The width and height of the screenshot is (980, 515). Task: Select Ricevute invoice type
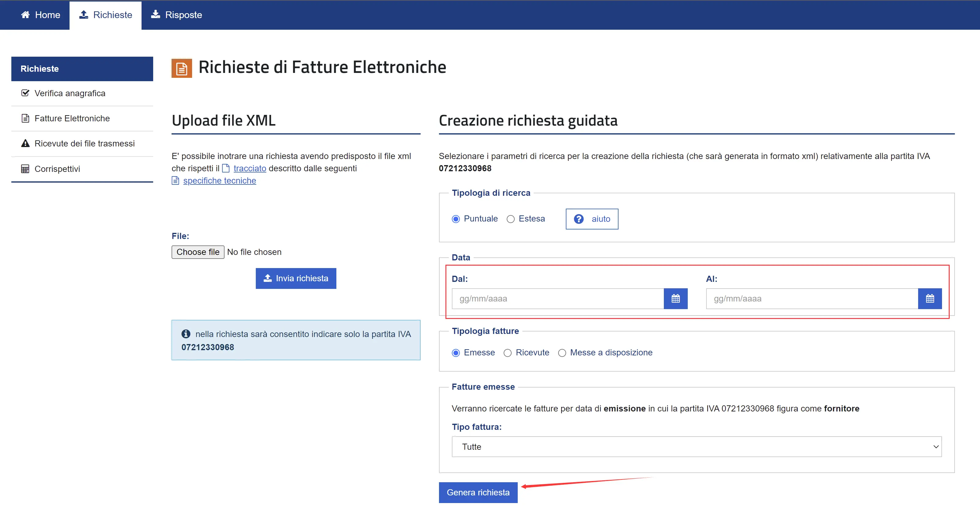(x=508, y=353)
